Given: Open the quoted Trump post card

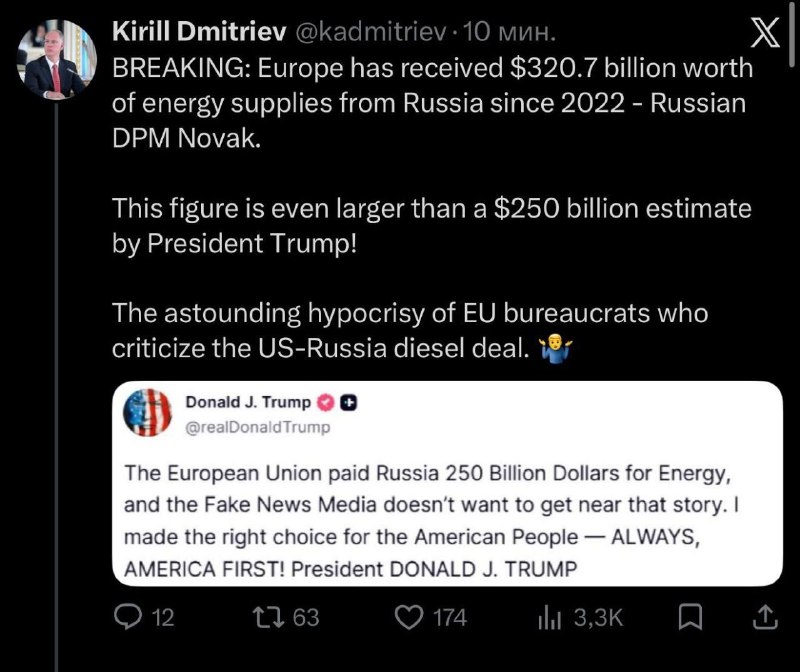Looking at the screenshot, I should (x=447, y=483).
